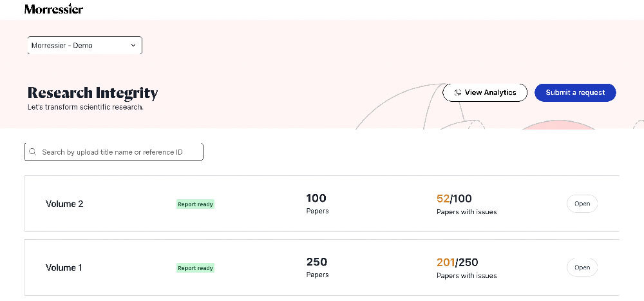Select the Volume 2 title
This screenshot has width=644, height=301.
[64, 204]
